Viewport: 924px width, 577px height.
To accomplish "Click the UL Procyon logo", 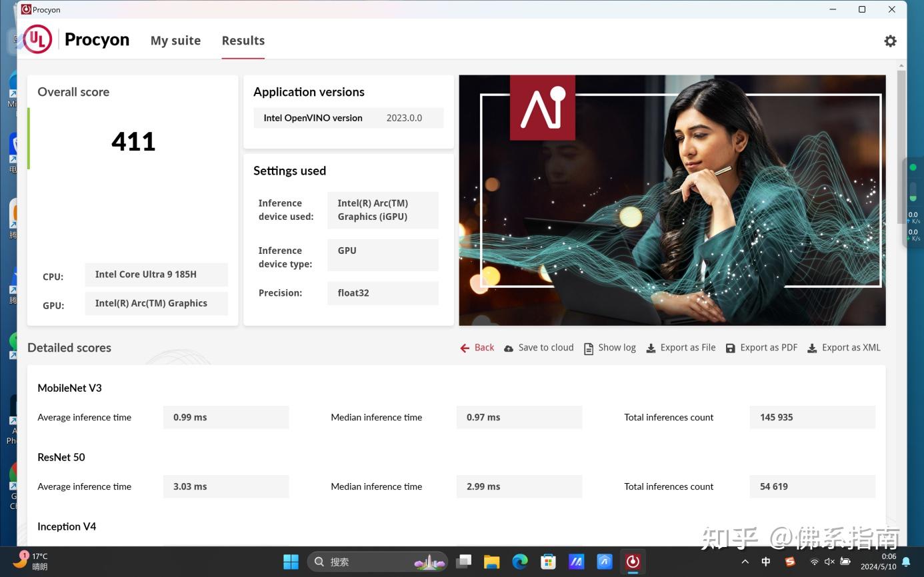I will (x=77, y=39).
